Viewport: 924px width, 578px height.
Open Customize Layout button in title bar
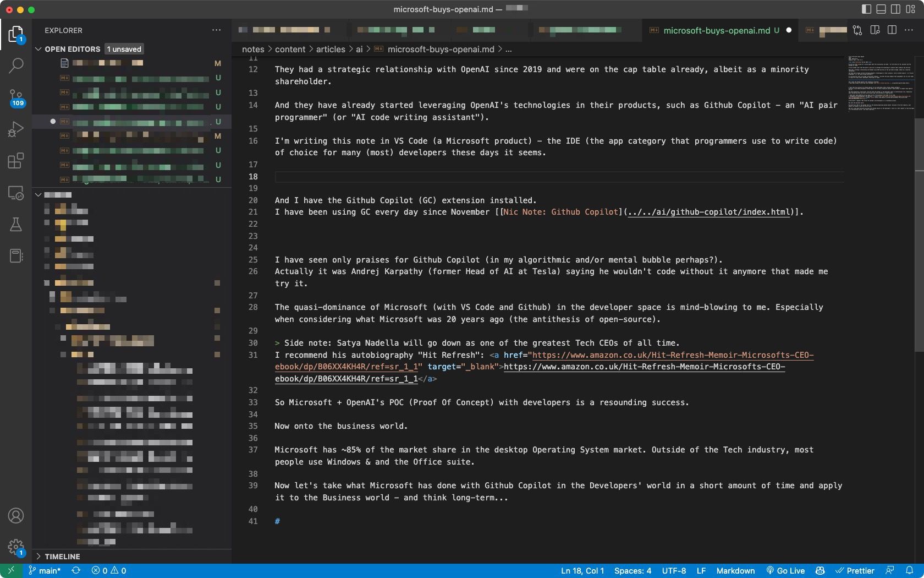[911, 9]
